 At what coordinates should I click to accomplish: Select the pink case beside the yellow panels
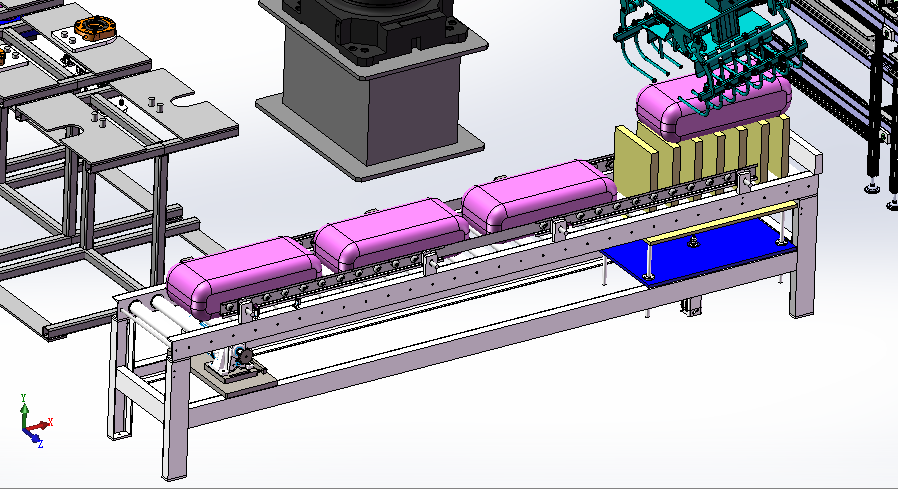pos(539,198)
